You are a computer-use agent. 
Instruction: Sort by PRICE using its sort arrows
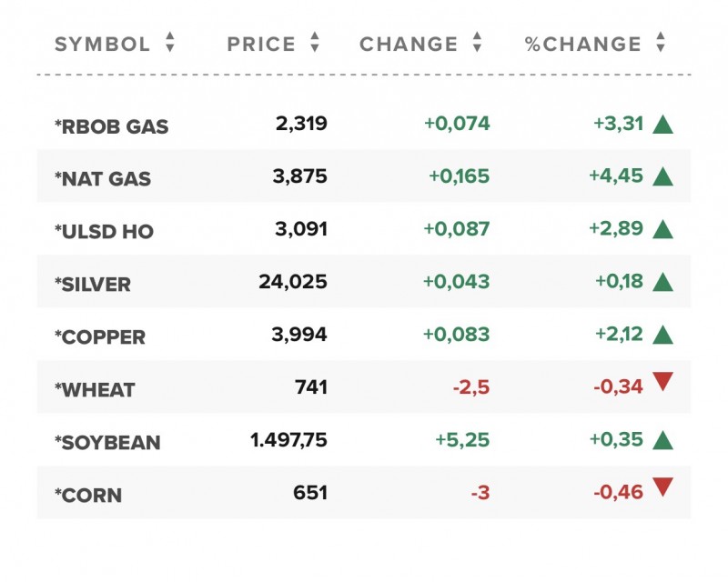click(315, 43)
